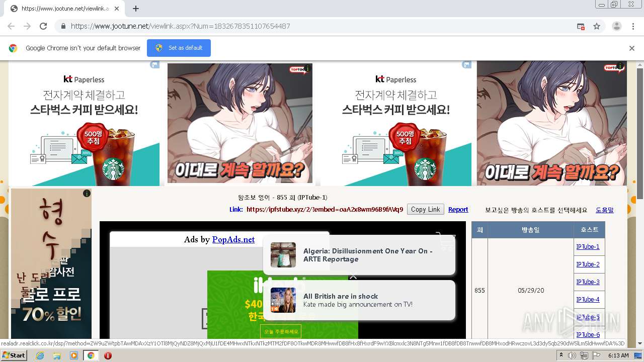Select host IPTube-2
This screenshot has height=362, width=644.
588,264
